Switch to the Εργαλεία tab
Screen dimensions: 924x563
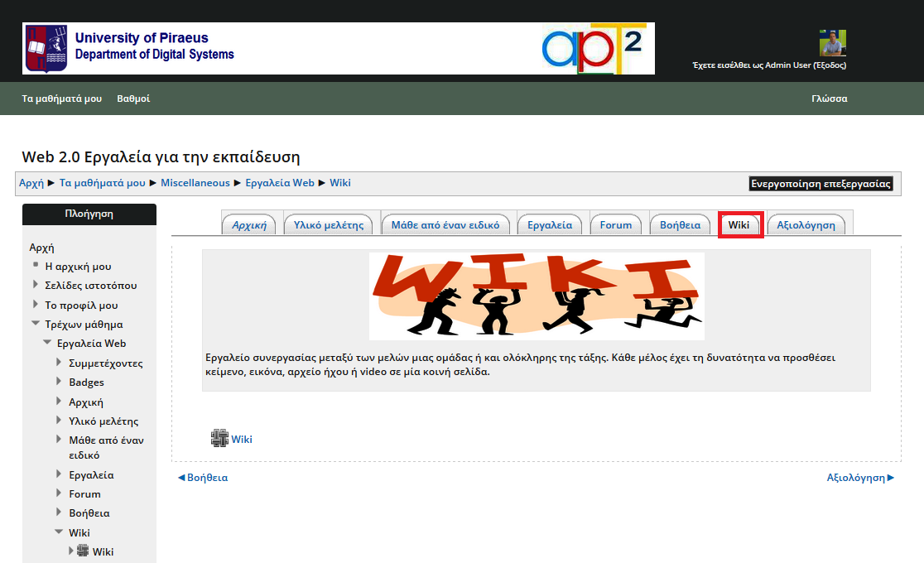(549, 224)
